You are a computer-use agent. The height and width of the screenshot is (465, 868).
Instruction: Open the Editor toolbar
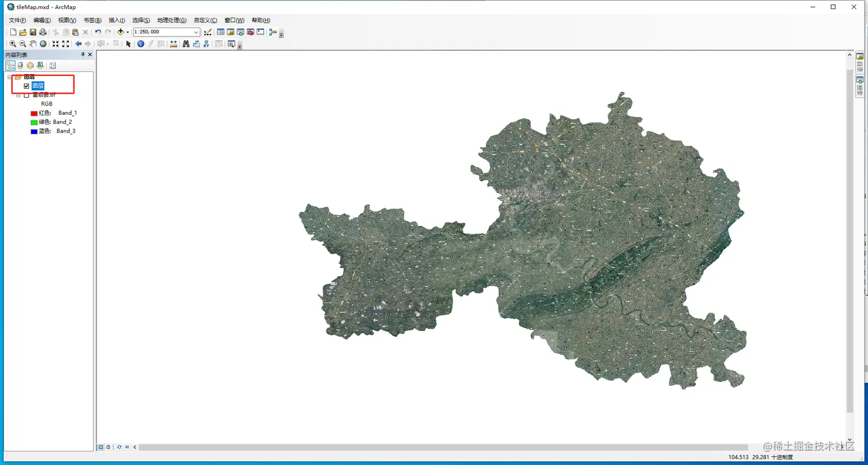pyautogui.click(x=208, y=32)
